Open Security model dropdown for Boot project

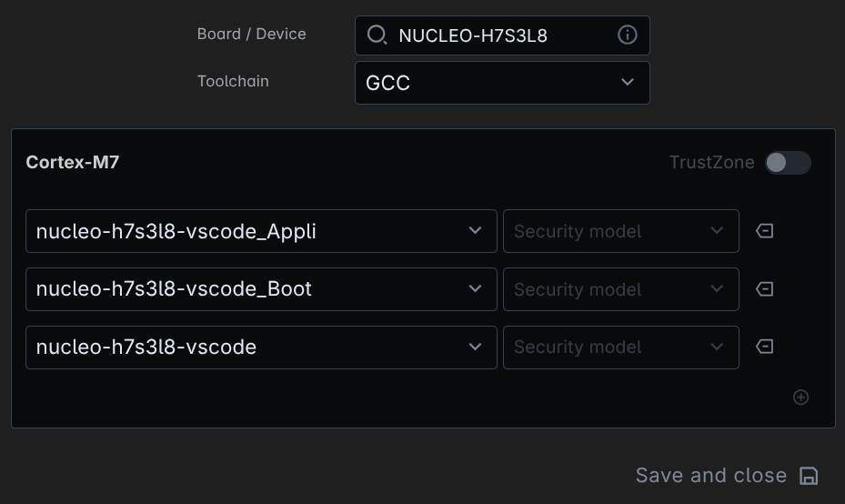click(x=620, y=289)
